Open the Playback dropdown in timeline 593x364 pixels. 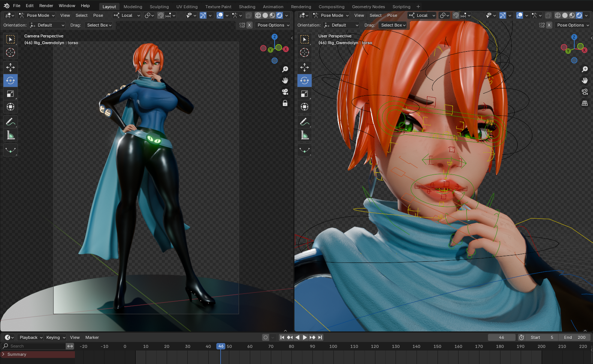pyautogui.click(x=31, y=337)
